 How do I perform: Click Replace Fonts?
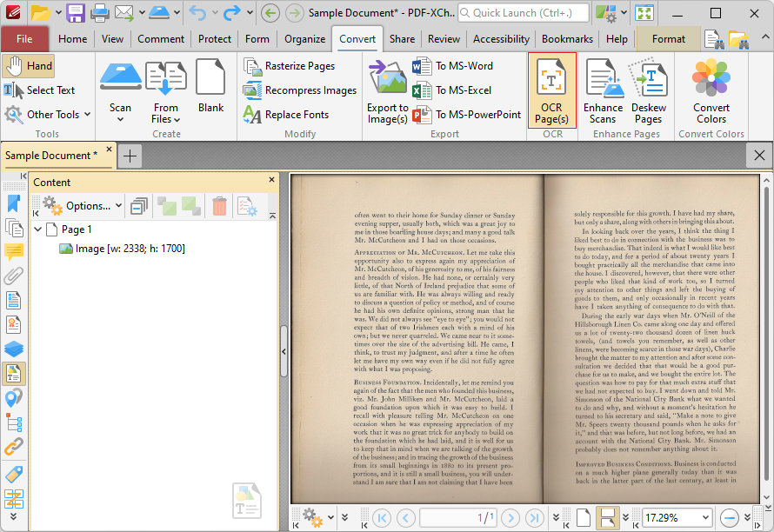point(286,115)
